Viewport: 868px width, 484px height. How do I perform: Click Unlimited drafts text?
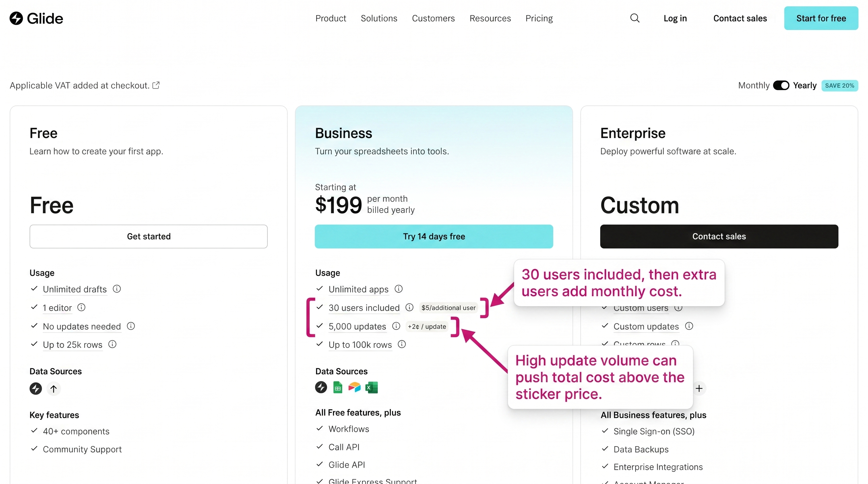pos(75,289)
